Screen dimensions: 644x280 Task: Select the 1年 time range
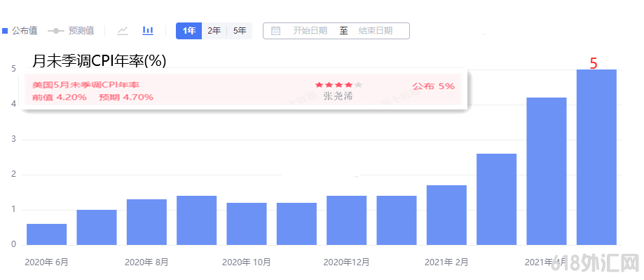(189, 31)
